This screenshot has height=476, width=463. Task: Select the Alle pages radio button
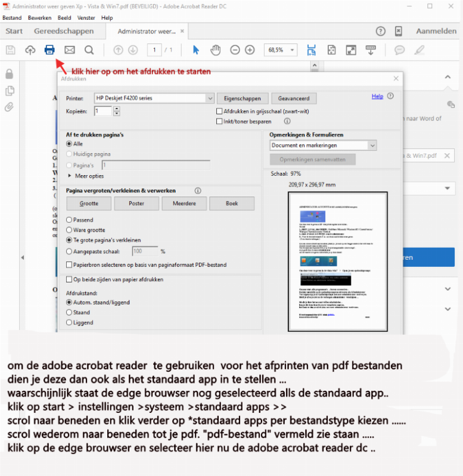tap(69, 144)
